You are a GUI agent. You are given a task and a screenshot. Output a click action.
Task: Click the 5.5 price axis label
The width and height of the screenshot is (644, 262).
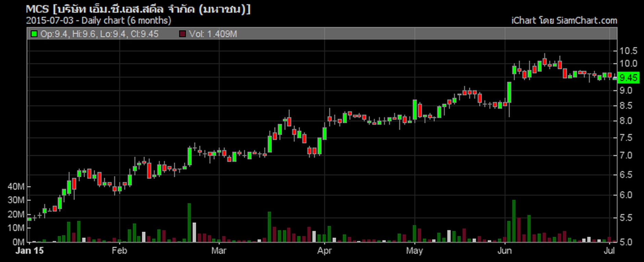[626, 217]
